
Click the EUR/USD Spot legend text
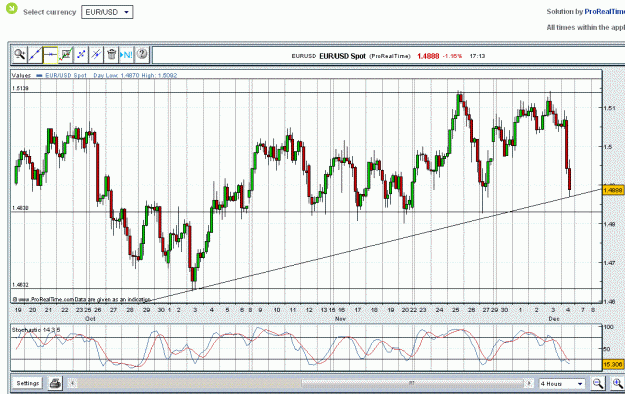pyautogui.click(x=66, y=75)
